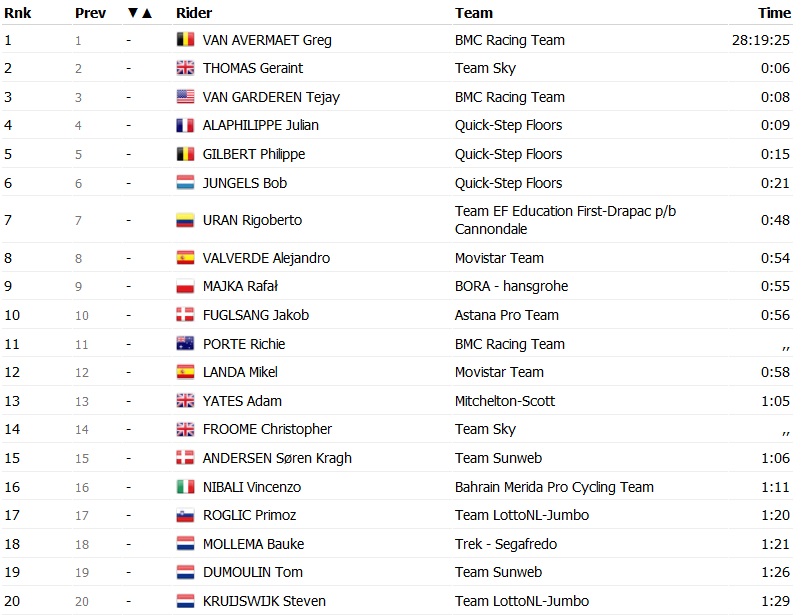The width and height of the screenshot is (803, 615).
Task: Click the Polish flag beside Majka Rafał
Action: 185,286
